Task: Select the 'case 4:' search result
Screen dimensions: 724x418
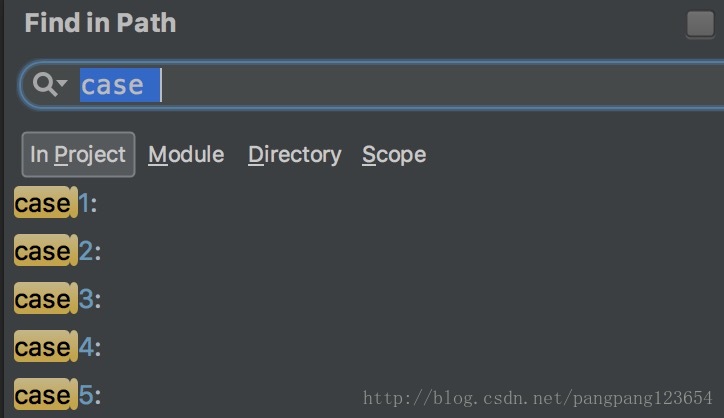Action: (x=58, y=347)
